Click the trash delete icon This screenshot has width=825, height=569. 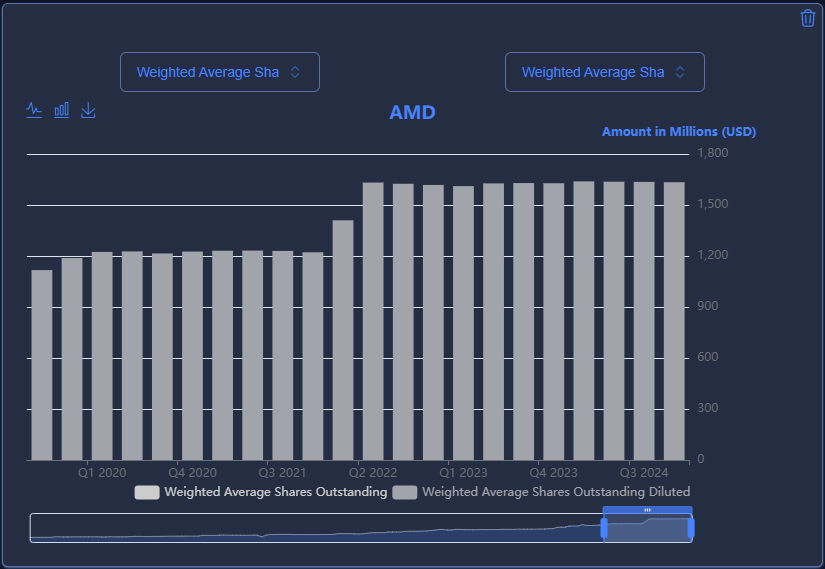[808, 18]
